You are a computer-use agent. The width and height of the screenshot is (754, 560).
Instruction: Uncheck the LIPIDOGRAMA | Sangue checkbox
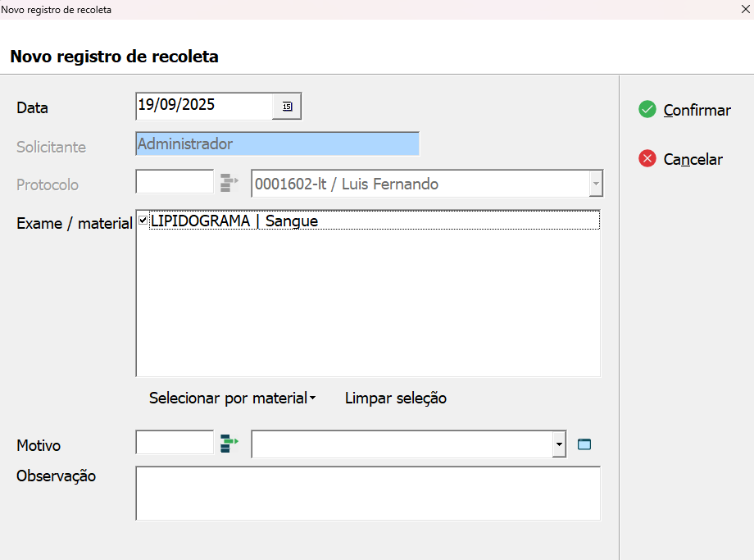pos(143,221)
